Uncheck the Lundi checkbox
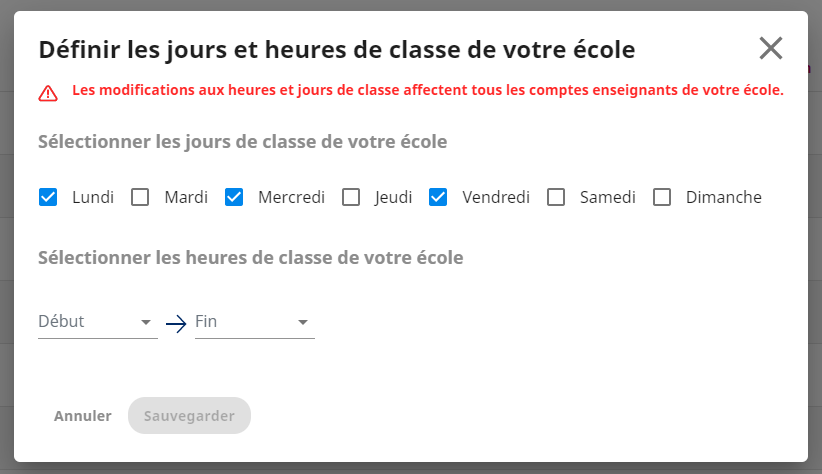822x474 pixels. tap(48, 197)
